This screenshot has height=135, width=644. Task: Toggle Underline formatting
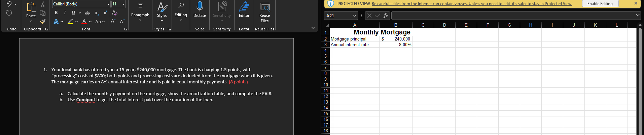coord(73,13)
